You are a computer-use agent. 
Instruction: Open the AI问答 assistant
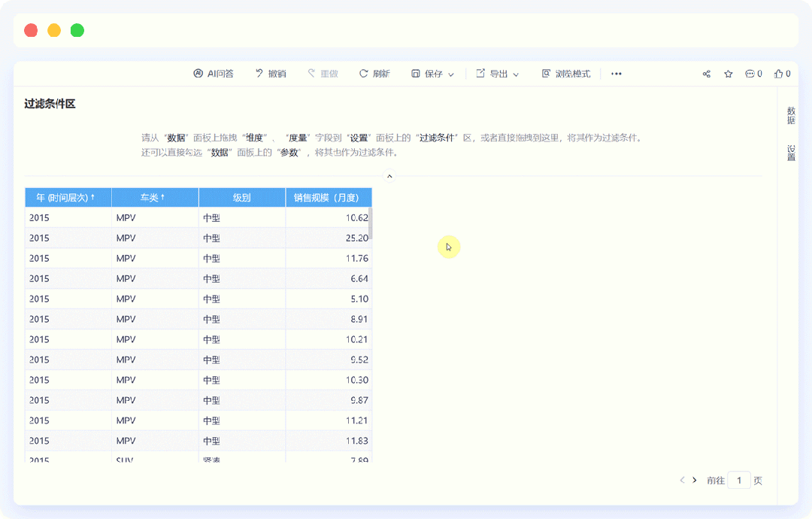point(214,74)
